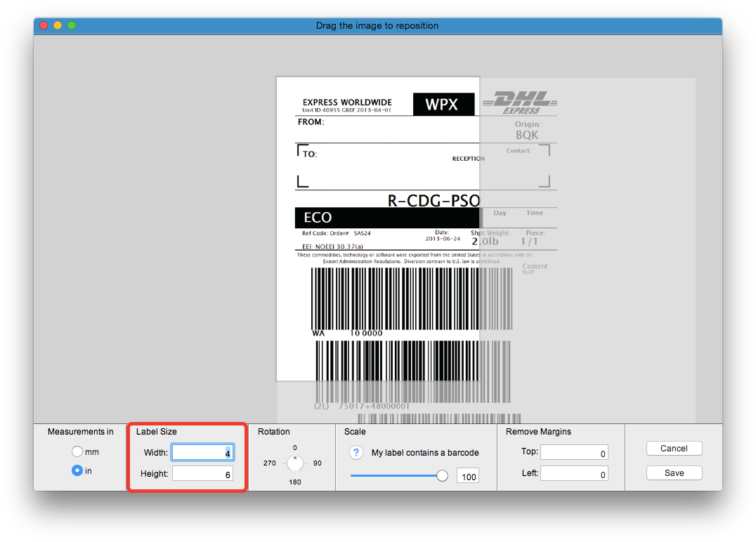Screen dimensions: 756x542
Task: Click the black ECO banner on label
Action: coord(386,218)
